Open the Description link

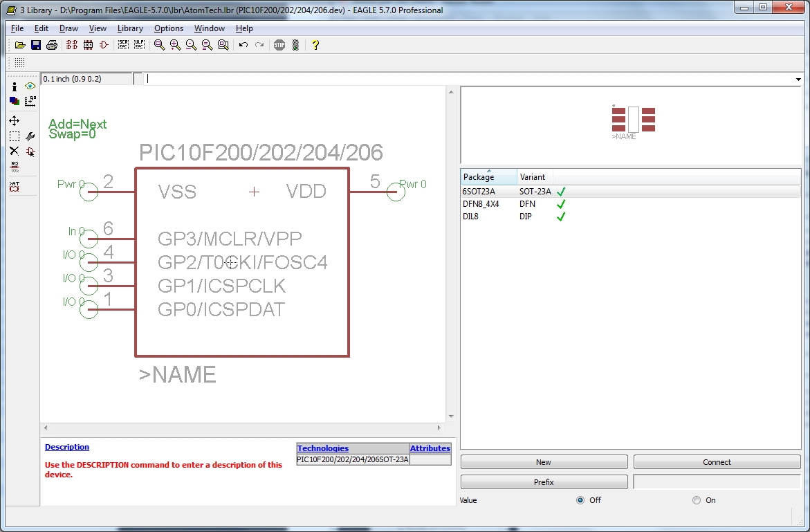click(66, 447)
